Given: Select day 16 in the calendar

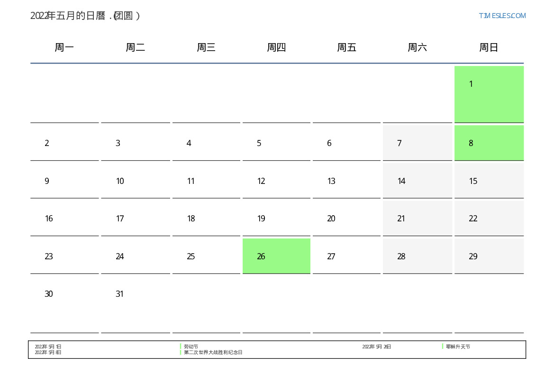Looking at the screenshot, I should (64, 219).
